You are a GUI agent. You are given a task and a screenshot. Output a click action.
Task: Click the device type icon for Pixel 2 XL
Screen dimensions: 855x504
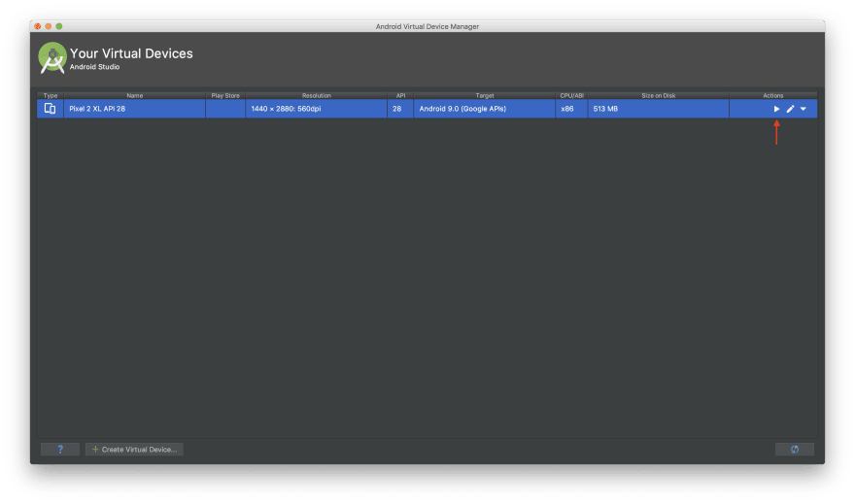tap(50, 109)
